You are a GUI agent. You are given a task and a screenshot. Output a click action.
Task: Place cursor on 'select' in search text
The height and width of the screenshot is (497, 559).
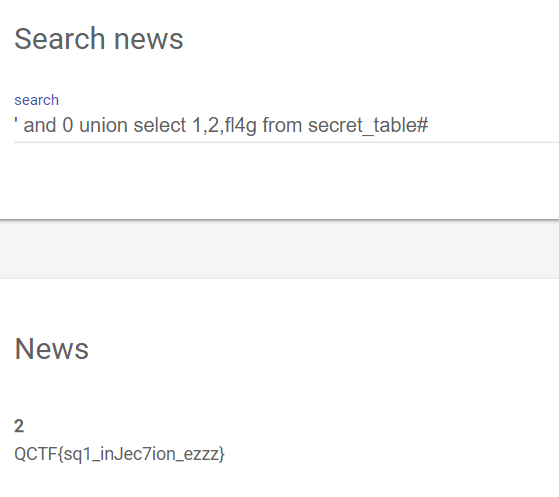(x=159, y=125)
